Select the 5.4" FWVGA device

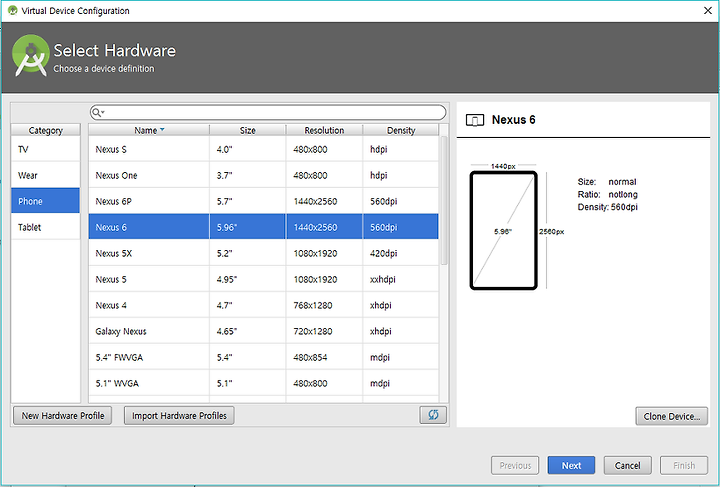pos(264,357)
